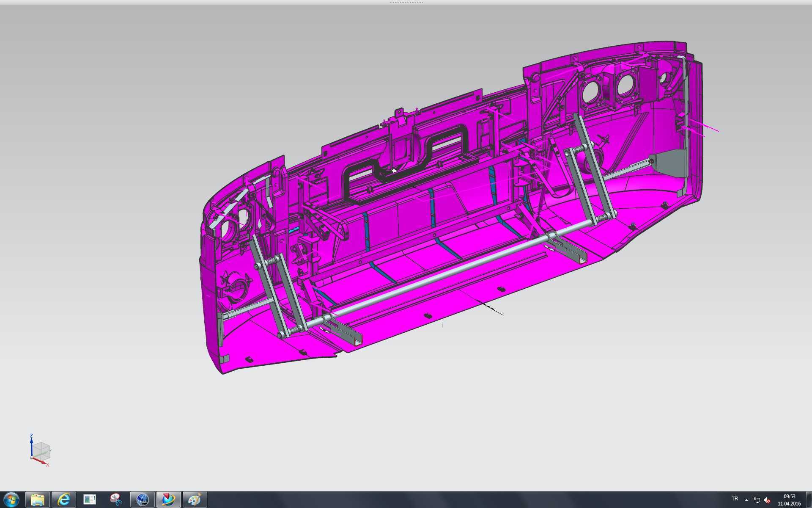Screen dimensions: 812x508
Task: Open the network connection tray icon
Action: [757, 500]
